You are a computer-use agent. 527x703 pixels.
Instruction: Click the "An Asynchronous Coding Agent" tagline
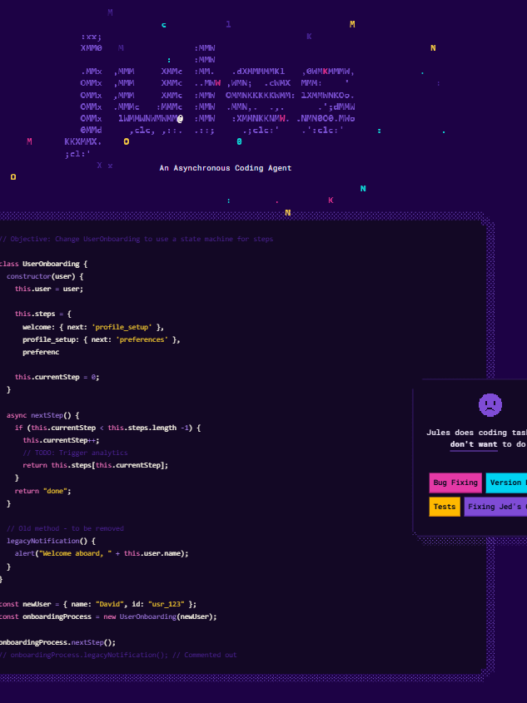[226, 168]
